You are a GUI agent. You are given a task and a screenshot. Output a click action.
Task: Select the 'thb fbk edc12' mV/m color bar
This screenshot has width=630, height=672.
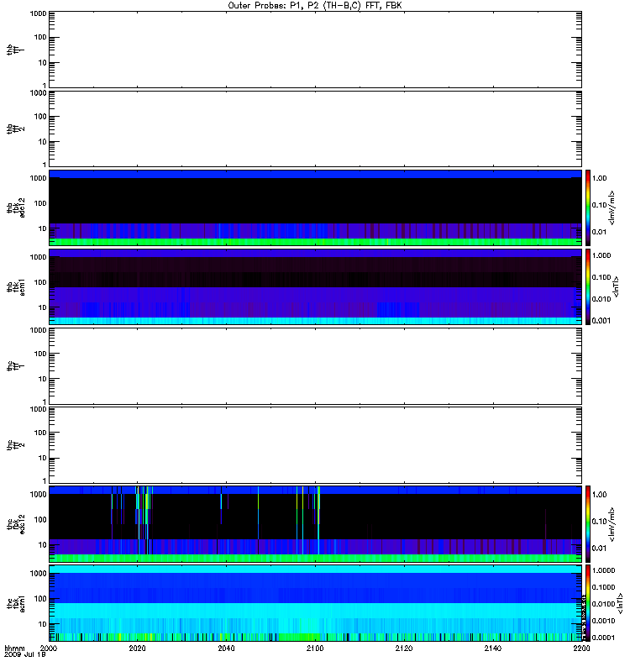[x=588, y=207]
